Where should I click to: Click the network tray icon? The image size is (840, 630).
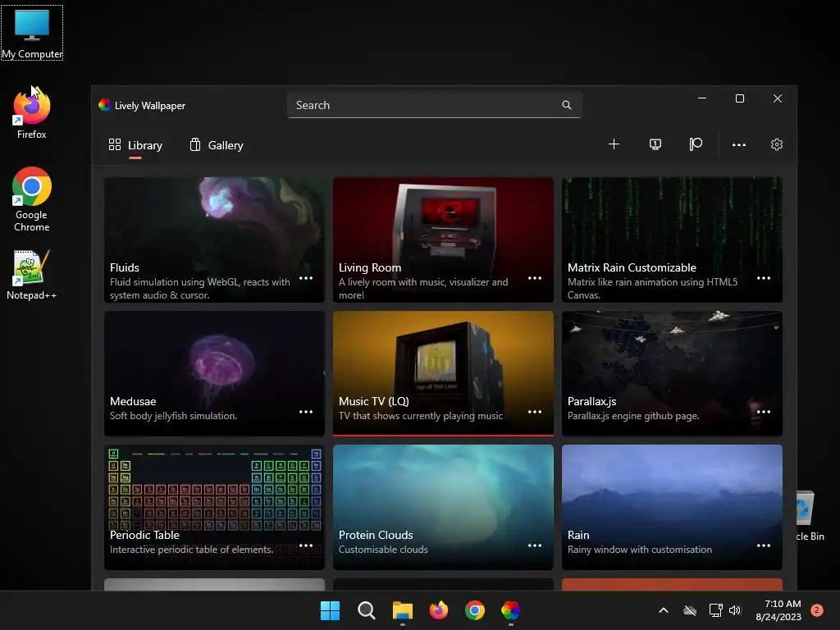[x=715, y=610]
